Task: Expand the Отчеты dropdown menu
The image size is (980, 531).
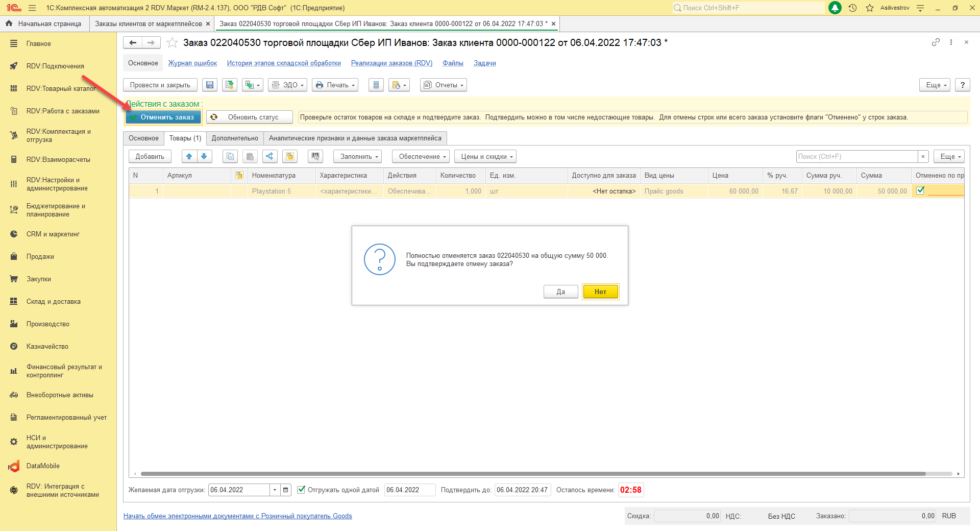Action: [444, 85]
